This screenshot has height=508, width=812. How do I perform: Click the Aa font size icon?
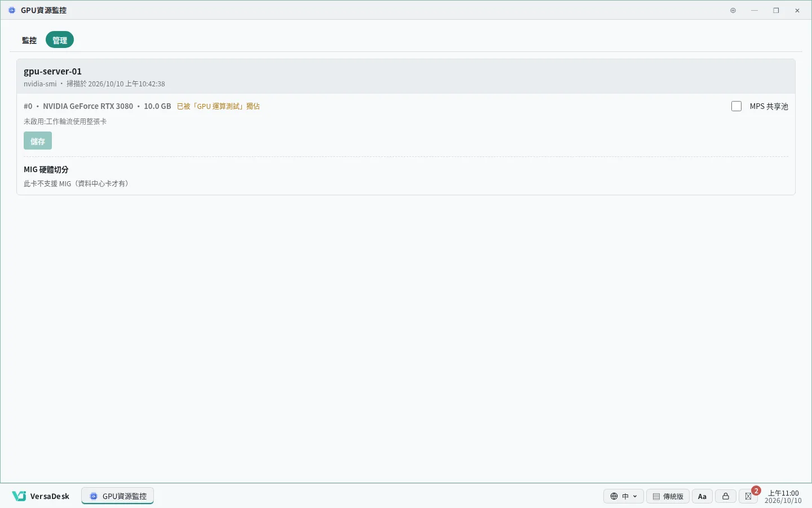(702, 496)
